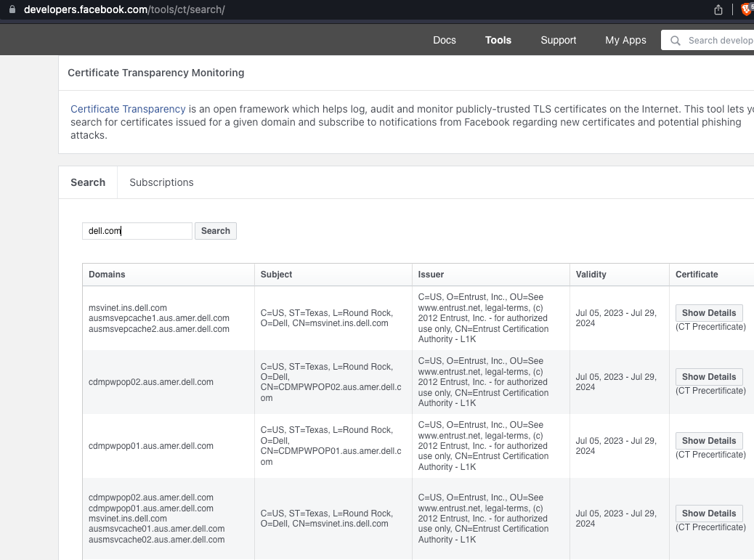754x560 pixels.
Task: Click the magnifier icon in the developer search box
Action: click(675, 40)
